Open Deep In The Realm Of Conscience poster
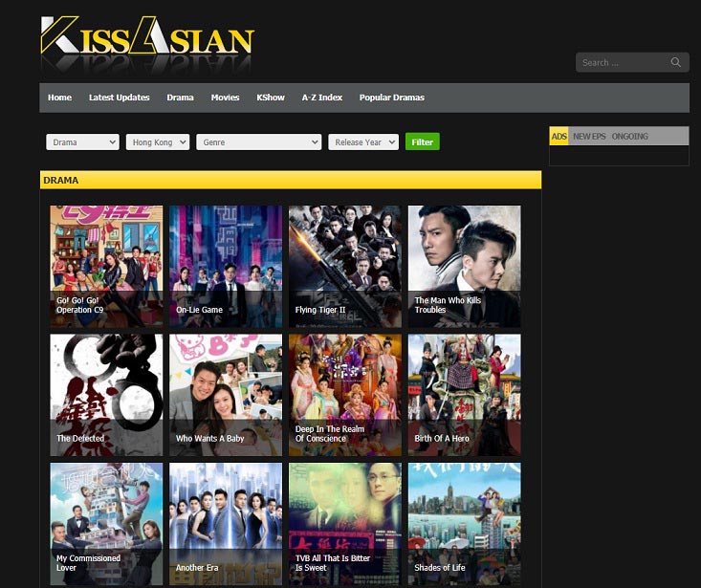701x588 pixels. [x=345, y=395]
